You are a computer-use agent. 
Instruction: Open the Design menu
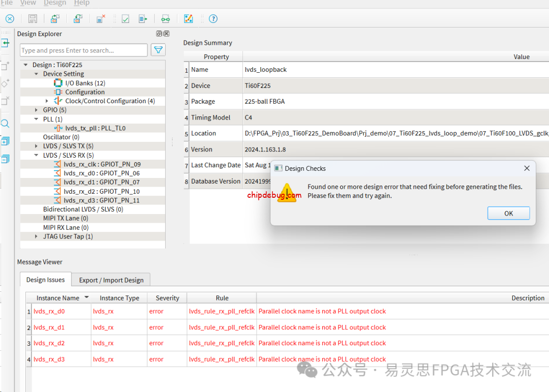(x=55, y=3)
